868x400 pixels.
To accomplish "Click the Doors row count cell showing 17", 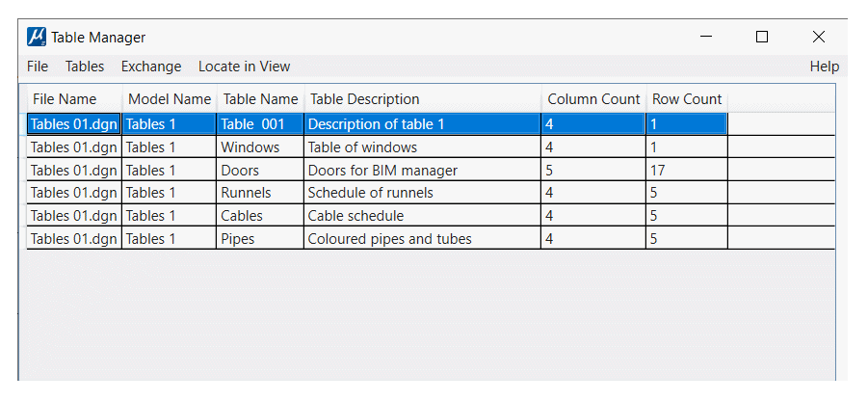I will pos(687,170).
